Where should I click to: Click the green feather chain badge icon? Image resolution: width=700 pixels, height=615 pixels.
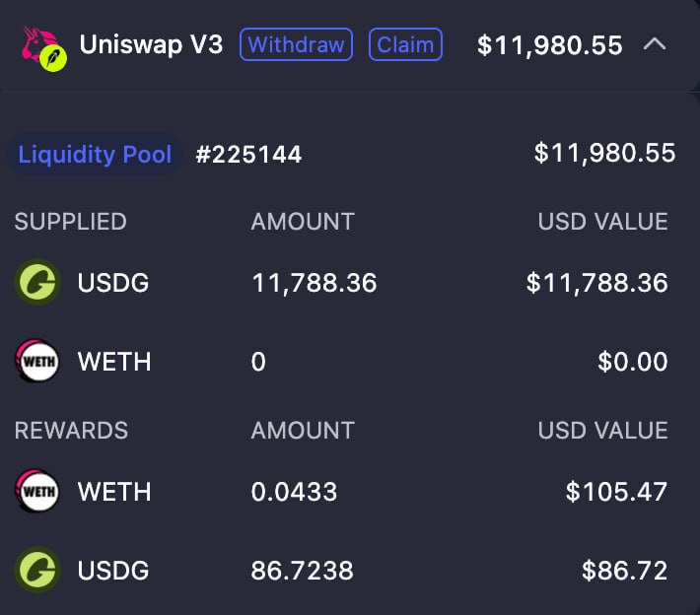[x=53, y=58]
